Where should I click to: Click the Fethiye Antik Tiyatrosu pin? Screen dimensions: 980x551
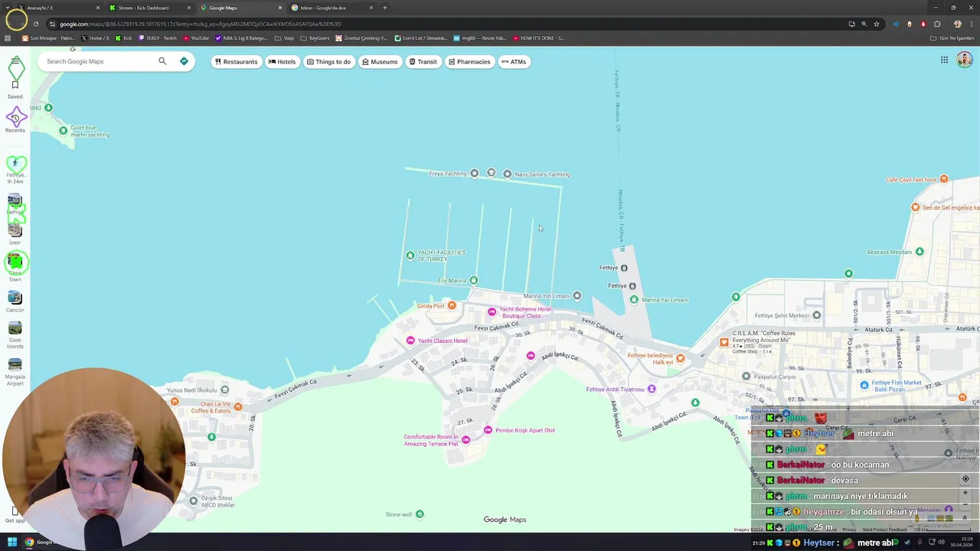click(652, 390)
